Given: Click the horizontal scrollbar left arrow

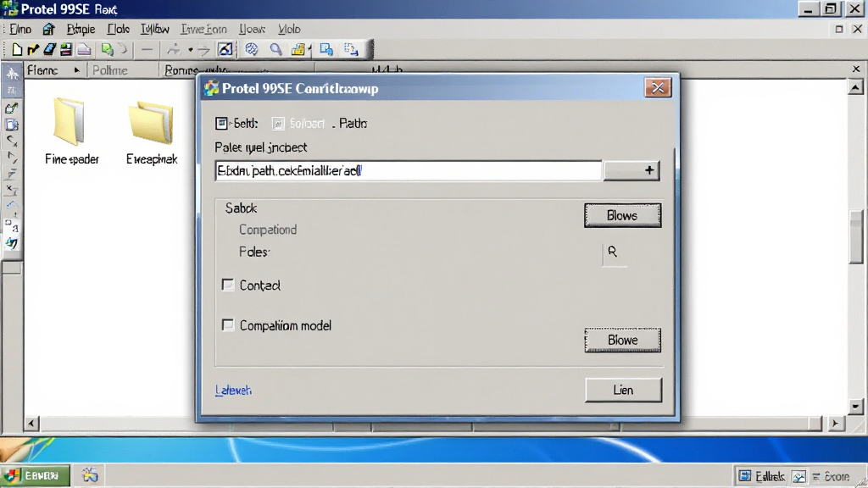Looking at the screenshot, I should pyautogui.click(x=31, y=424).
